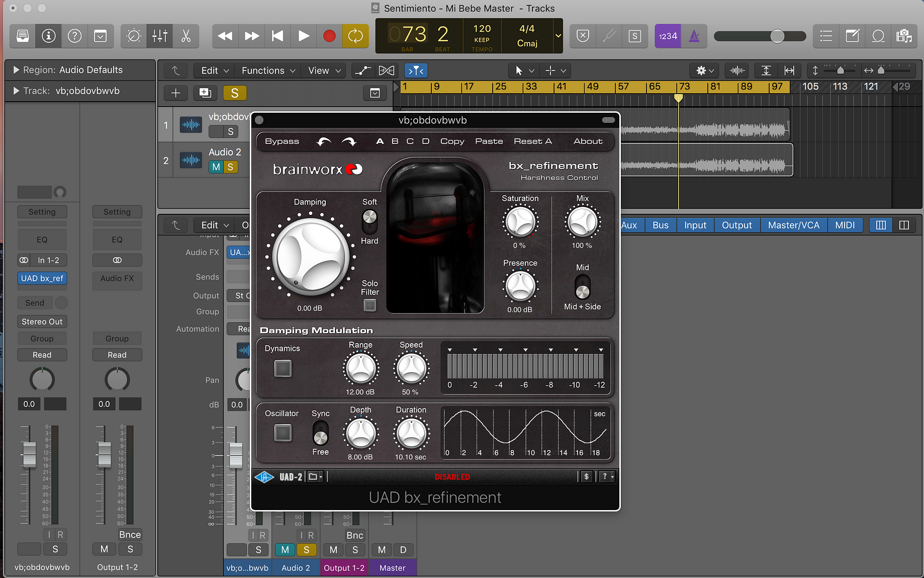
Task: Select plugin preset slot B
Action: (395, 141)
